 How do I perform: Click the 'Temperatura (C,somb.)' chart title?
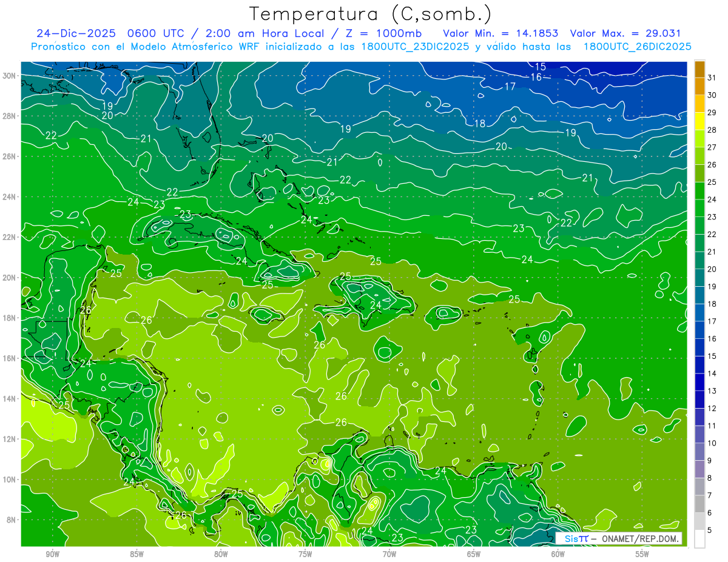(371, 14)
